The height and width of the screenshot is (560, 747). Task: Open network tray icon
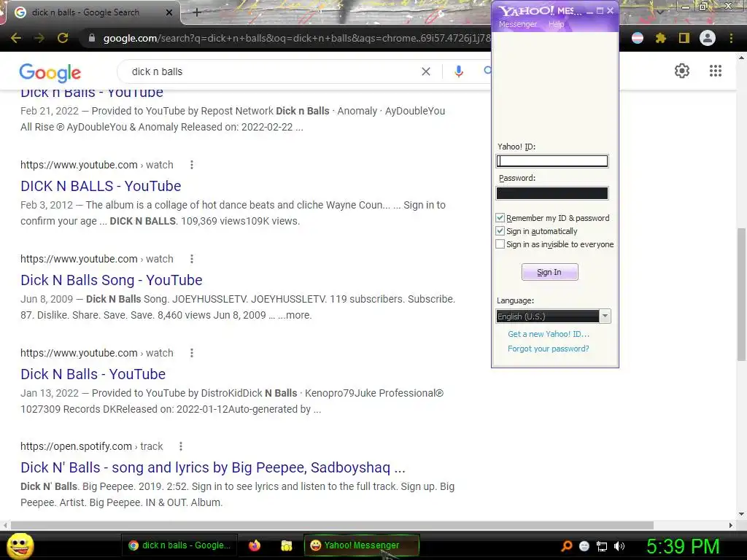click(x=602, y=546)
